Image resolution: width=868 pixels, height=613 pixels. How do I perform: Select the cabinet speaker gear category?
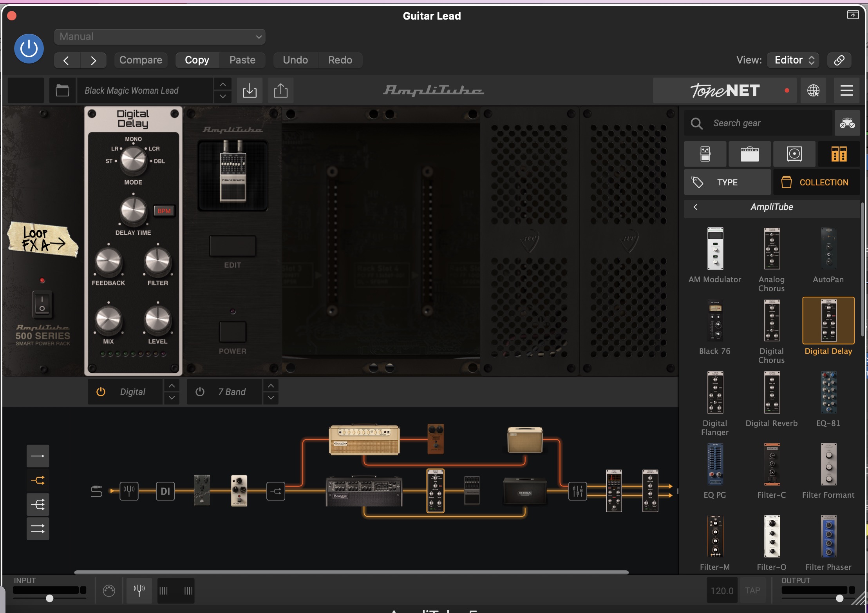794,154
